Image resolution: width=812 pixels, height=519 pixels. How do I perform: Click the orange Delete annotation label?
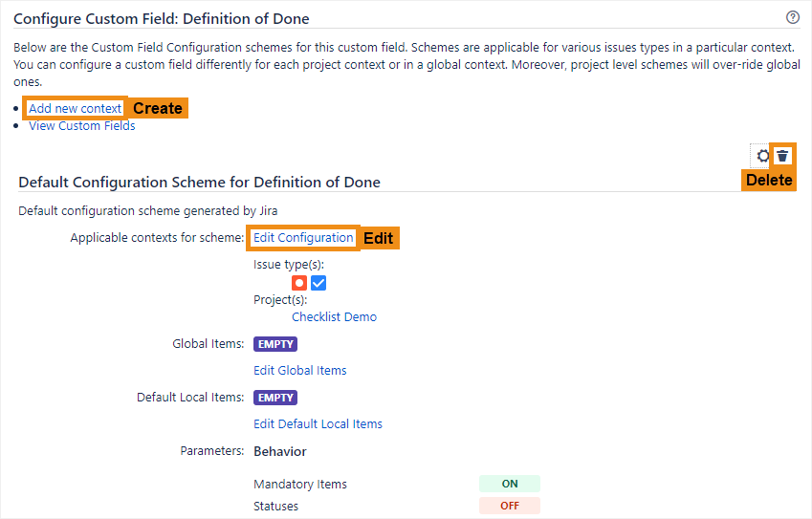point(769,180)
